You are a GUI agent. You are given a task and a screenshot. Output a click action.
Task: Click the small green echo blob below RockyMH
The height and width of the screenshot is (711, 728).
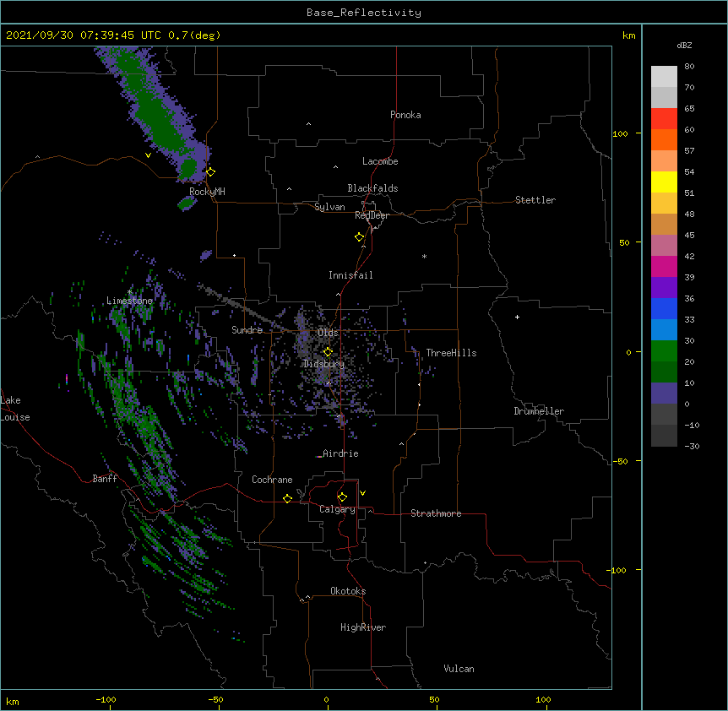tap(187, 203)
